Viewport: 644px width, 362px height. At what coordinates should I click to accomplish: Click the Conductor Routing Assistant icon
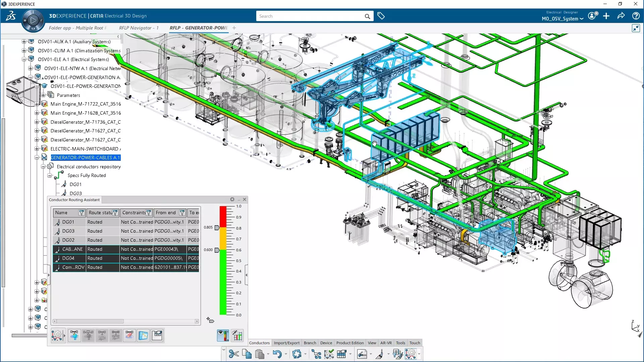[57, 335]
